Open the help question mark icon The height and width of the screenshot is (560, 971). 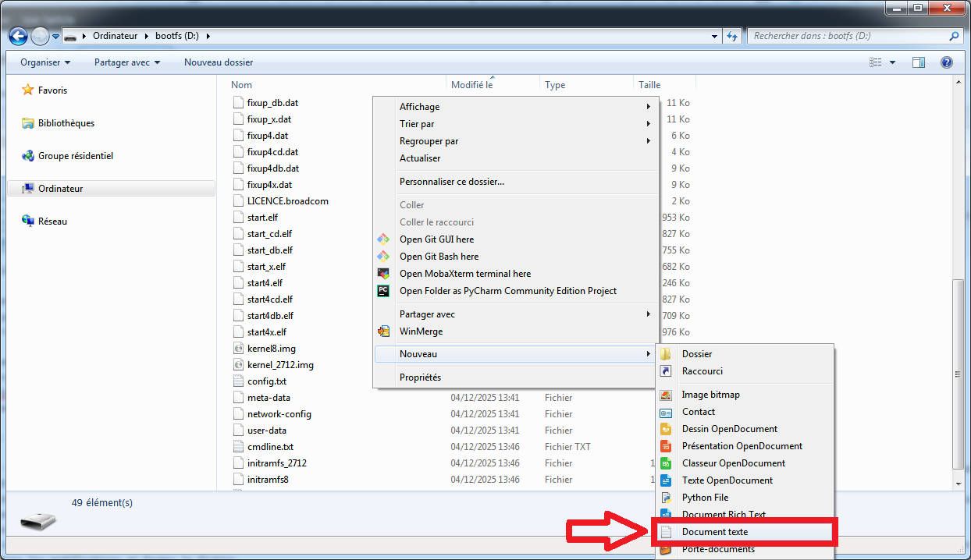click(946, 62)
